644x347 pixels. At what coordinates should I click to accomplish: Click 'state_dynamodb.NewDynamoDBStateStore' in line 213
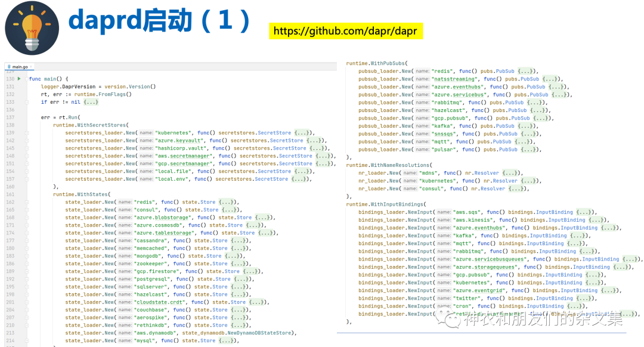pos(237,333)
